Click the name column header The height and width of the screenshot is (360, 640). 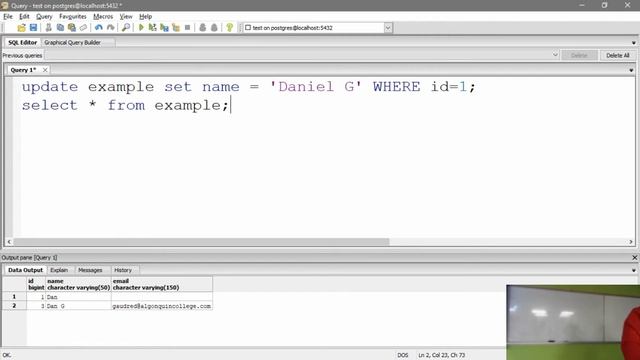click(x=78, y=284)
